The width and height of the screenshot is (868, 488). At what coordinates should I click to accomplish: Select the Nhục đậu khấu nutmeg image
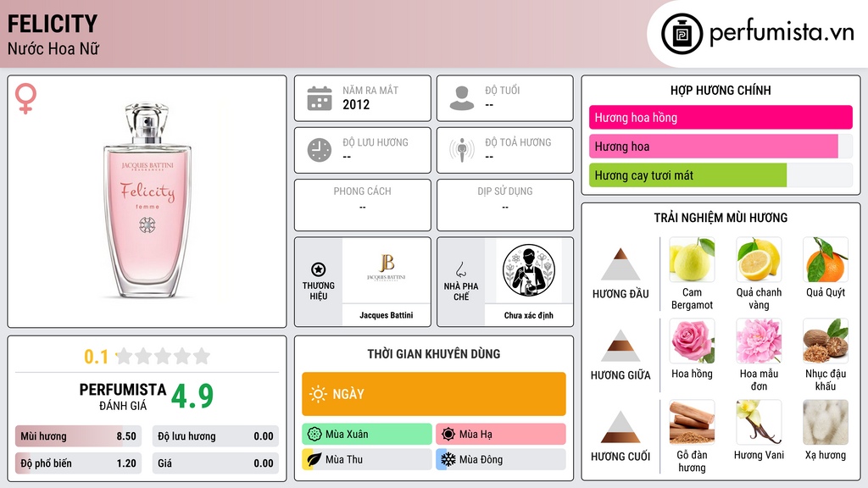click(826, 341)
